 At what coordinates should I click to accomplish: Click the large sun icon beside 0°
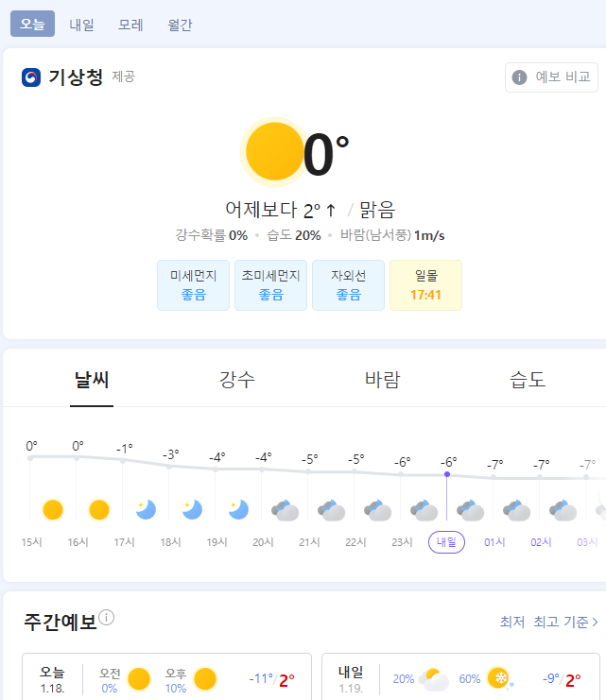click(x=273, y=152)
